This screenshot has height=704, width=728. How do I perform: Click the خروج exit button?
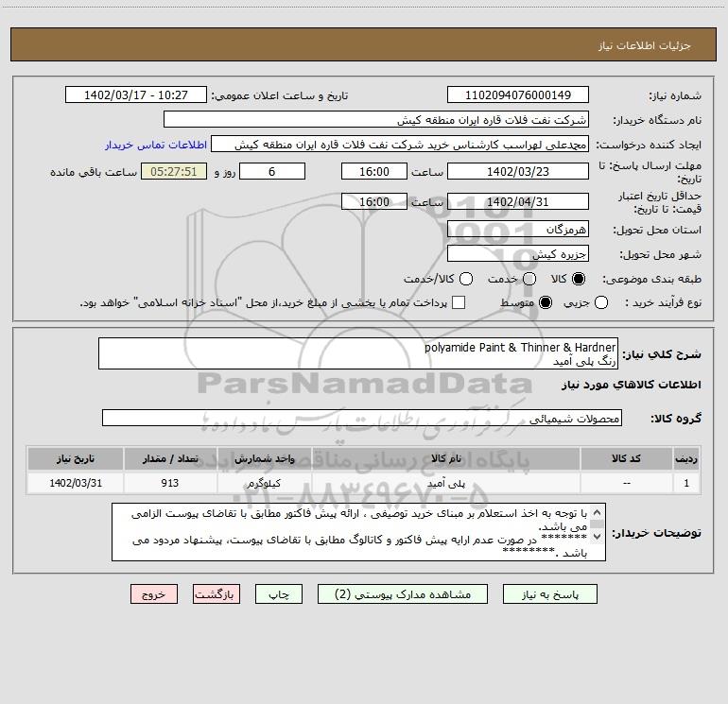point(154,594)
